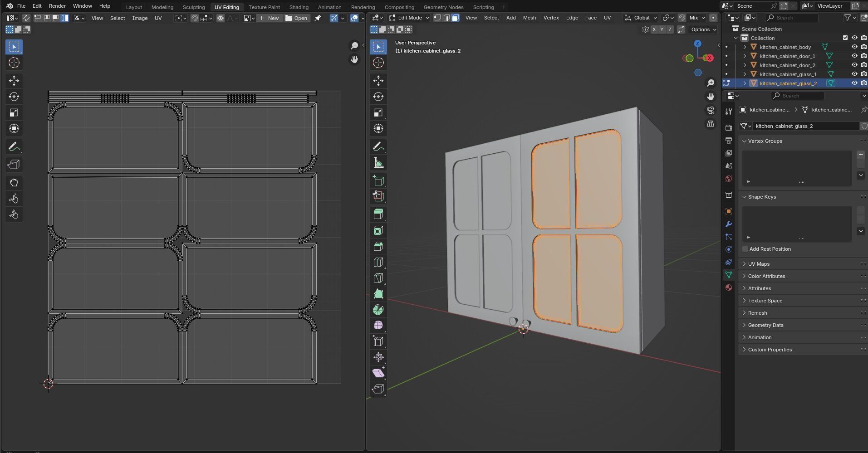The width and height of the screenshot is (868, 453).
Task: Select the Loop Cut tool
Action: click(x=378, y=262)
